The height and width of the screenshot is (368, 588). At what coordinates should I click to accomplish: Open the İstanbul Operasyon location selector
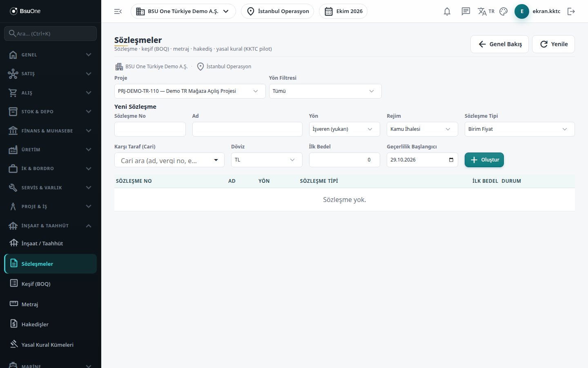tap(278, 11)
